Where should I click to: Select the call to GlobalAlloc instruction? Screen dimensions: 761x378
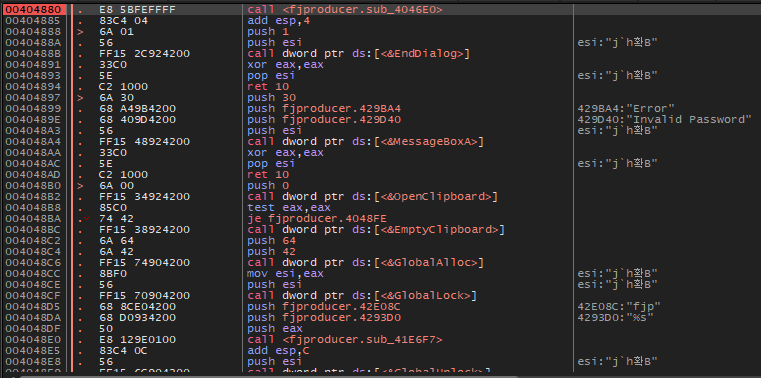click(x=365, y=263)
